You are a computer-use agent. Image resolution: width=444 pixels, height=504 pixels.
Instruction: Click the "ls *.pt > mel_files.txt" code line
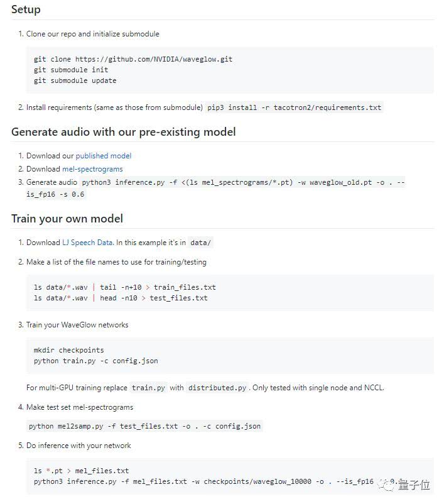click(81, 471)
